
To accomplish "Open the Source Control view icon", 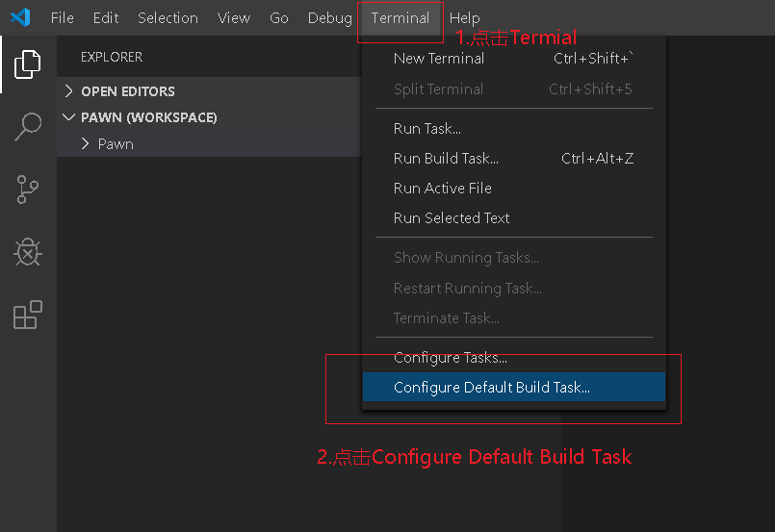I will pyautogui.click(x=28, y=190).
